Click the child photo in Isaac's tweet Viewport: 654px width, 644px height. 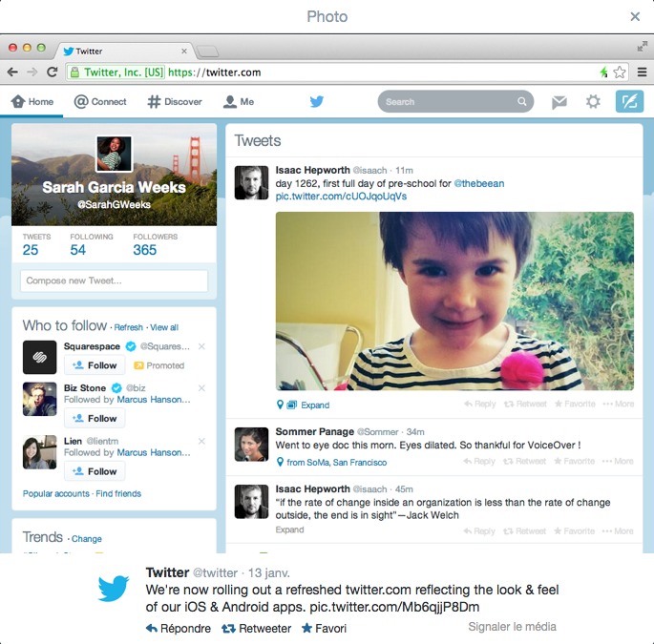click(454, 301)
